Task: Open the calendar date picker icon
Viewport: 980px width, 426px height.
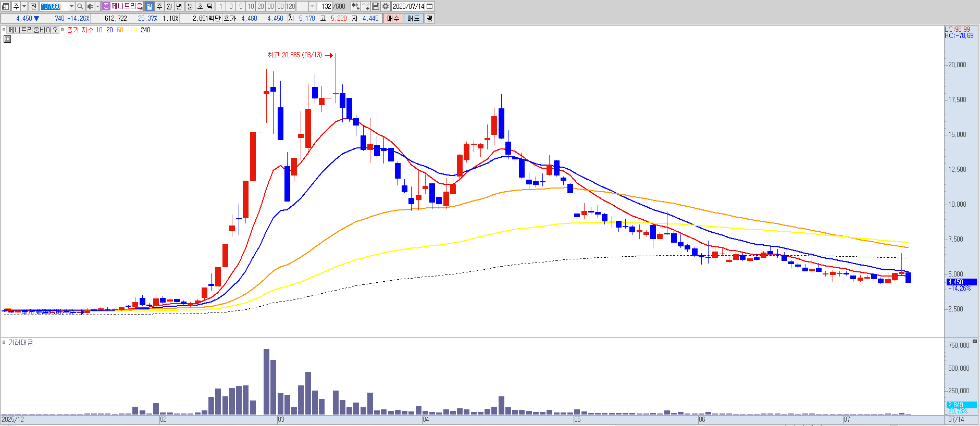Action: (x=430, y=6)
